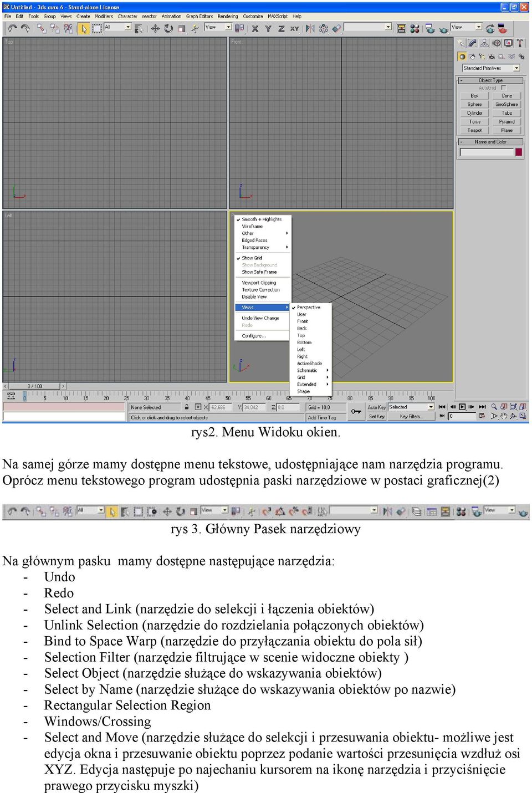
Task: Activate the Select and Rotate tool
Action: coord(168,28)
